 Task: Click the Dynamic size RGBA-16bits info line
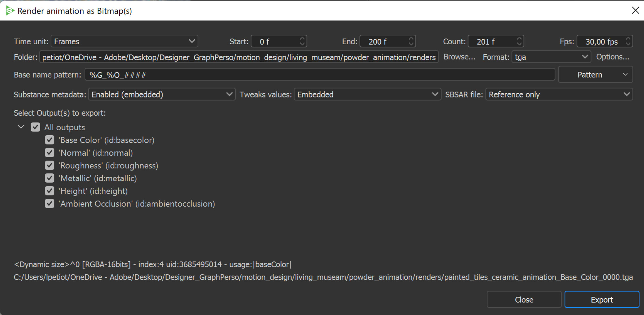pos(153,265)
